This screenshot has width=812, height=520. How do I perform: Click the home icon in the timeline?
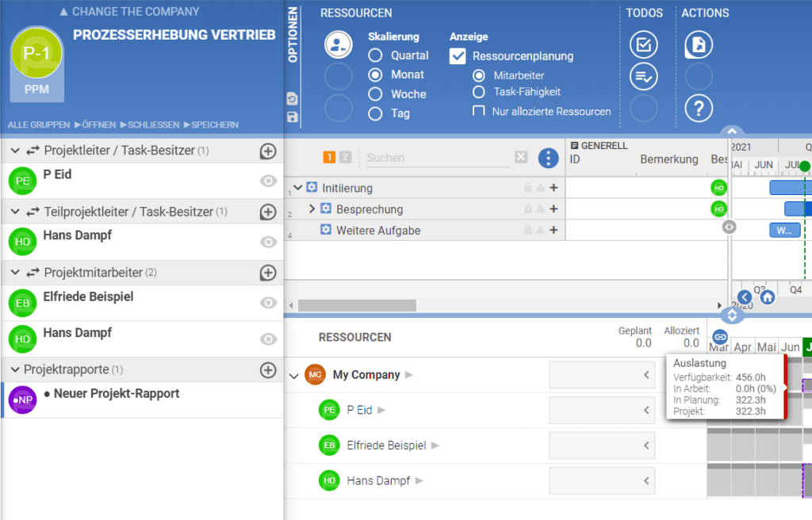pos(768,297)
